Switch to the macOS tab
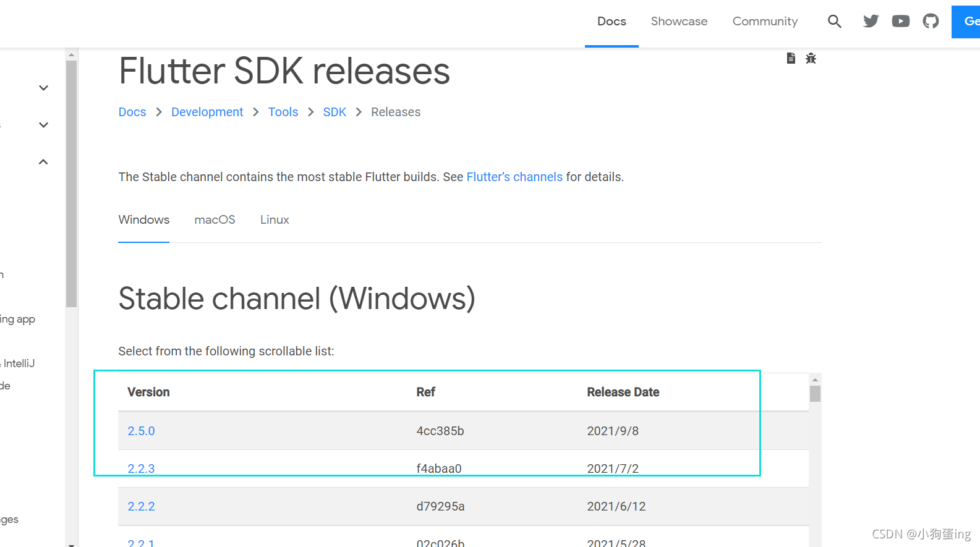This screenshot has width=980, height=547. point(215,220)
